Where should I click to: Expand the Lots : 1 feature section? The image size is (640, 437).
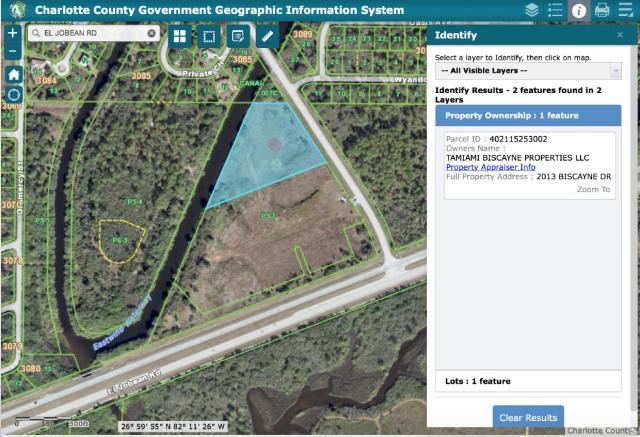(528, 381)
